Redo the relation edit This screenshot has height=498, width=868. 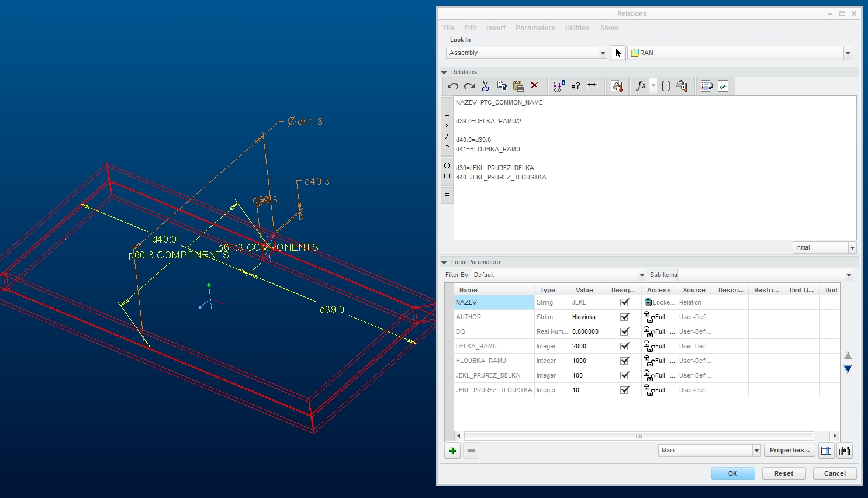pyautogui.click(x=469, y=86)
